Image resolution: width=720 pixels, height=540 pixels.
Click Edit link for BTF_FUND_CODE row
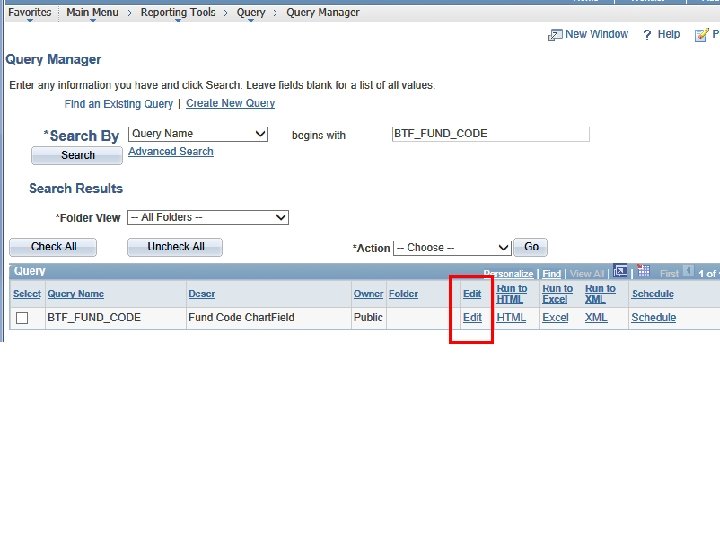pyautogui.click(x=472, y=317)
